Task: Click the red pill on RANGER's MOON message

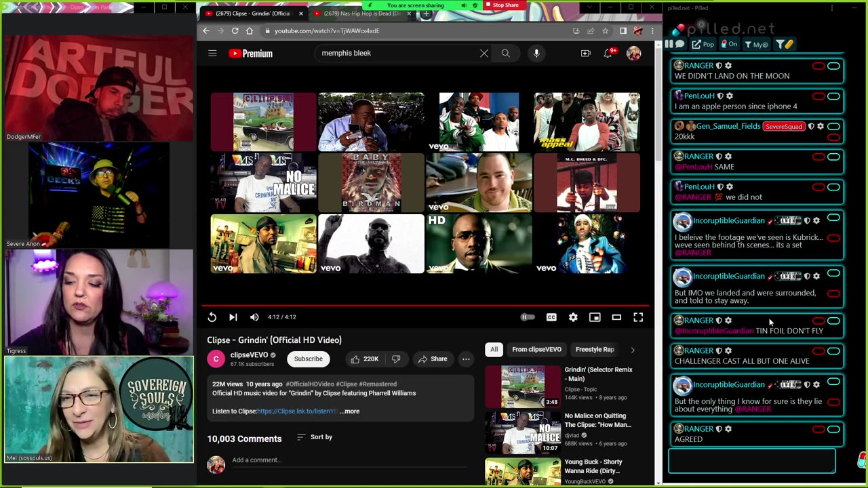Action: (x=818, y=66)
